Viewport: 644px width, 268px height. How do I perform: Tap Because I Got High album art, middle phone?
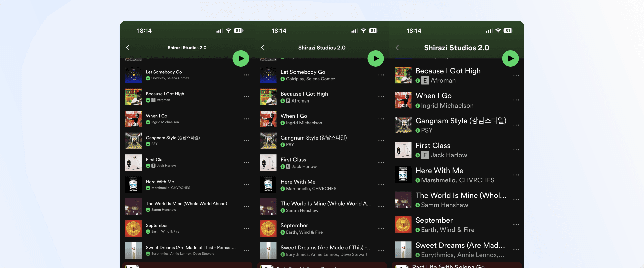[268, 97]
